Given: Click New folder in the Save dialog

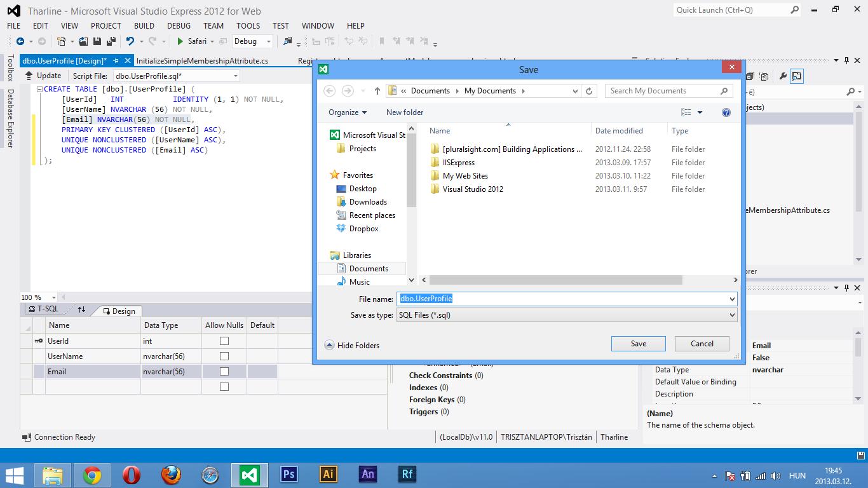Looking at the screenshot, I should point(405,112).
